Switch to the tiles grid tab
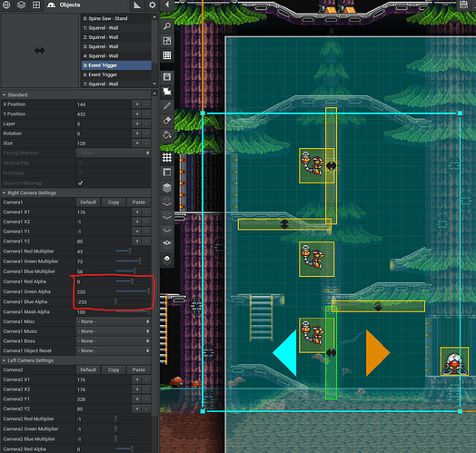 36,5
